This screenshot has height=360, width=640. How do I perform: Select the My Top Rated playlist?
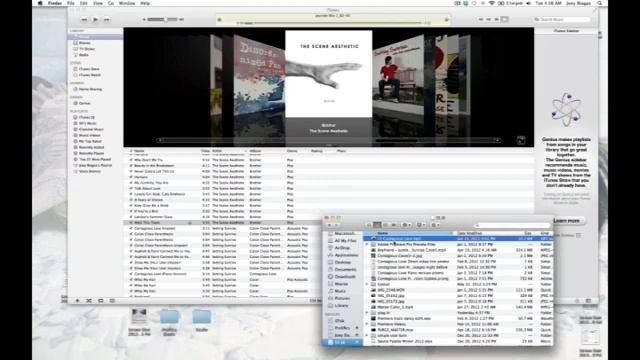[x=90, y=141]
